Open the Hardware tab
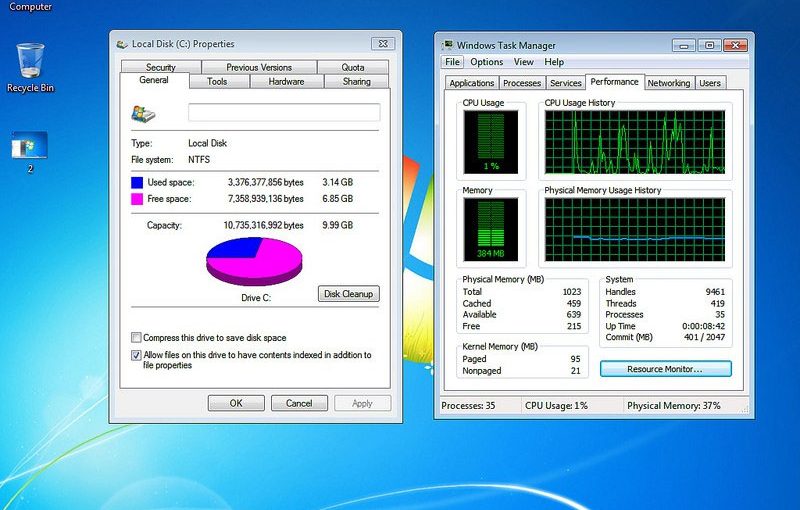The width and height of the screenshot is (800, 510). pos(286,82)
